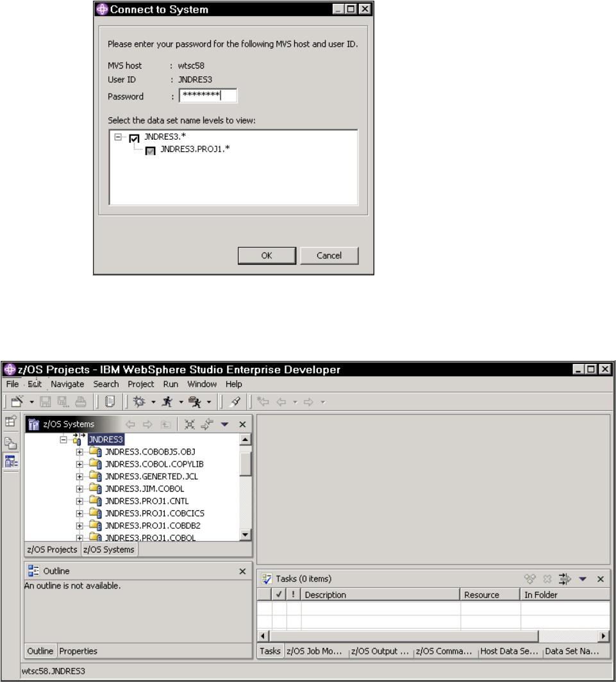Expand the JNDRES3.PROJ1.CNTL data set

tap(78, 501)
